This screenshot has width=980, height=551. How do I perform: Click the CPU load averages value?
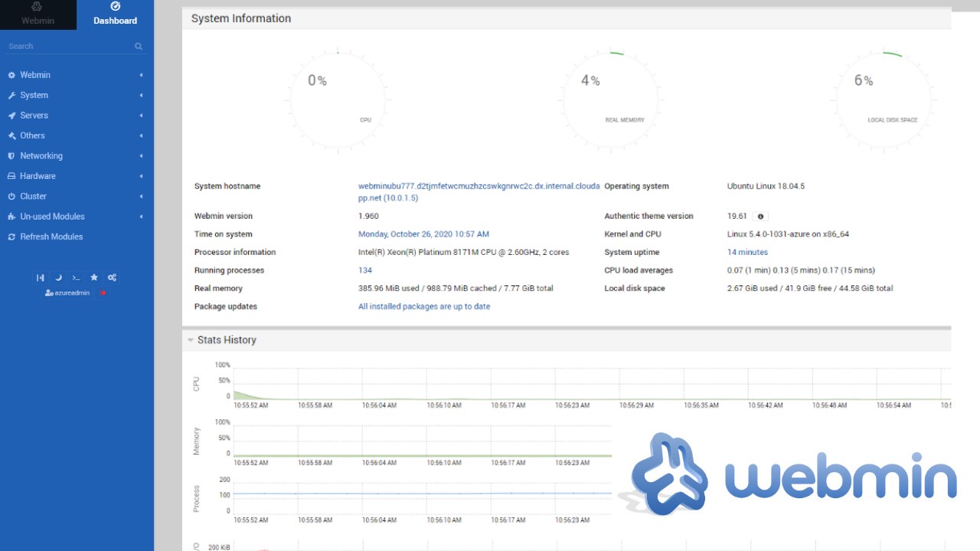(x=801, y=270)
